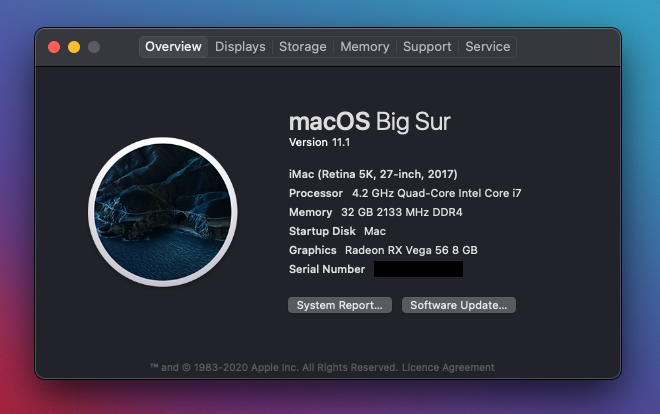This screenshot has height=414, width=660.
Task: Click Radeon RX Vega 56 8 GB value
Action: [411, 250]
